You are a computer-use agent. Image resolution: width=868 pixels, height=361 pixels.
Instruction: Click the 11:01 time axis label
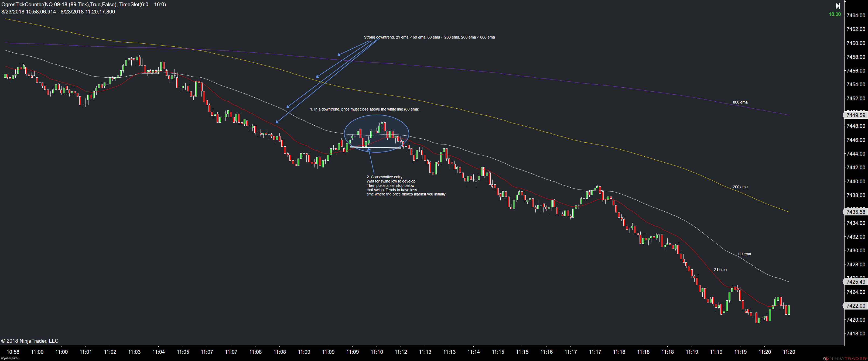86,352
